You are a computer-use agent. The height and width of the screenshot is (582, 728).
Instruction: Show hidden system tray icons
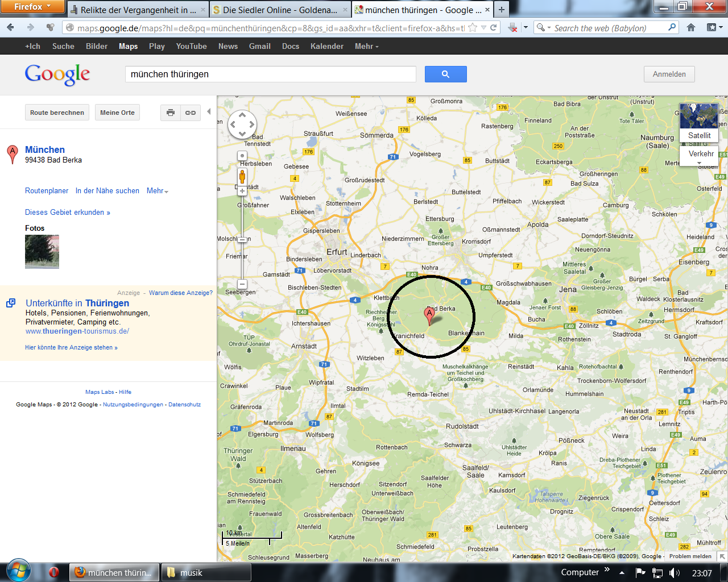pyautogui.click(x=622, y=573)
